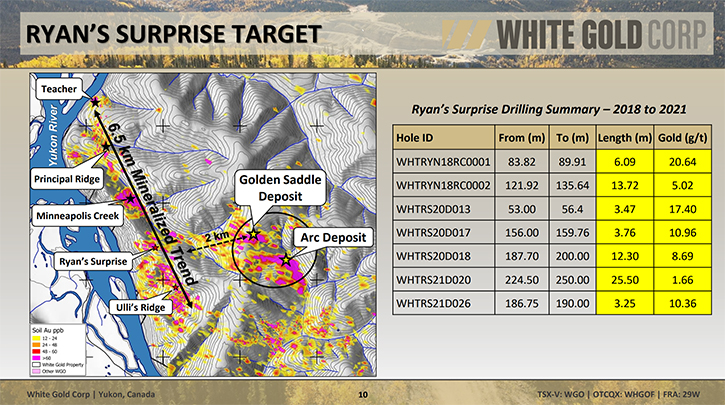Click the orange 24 - 48 legend swatch

pyautogui.click(x=36, y=345)
